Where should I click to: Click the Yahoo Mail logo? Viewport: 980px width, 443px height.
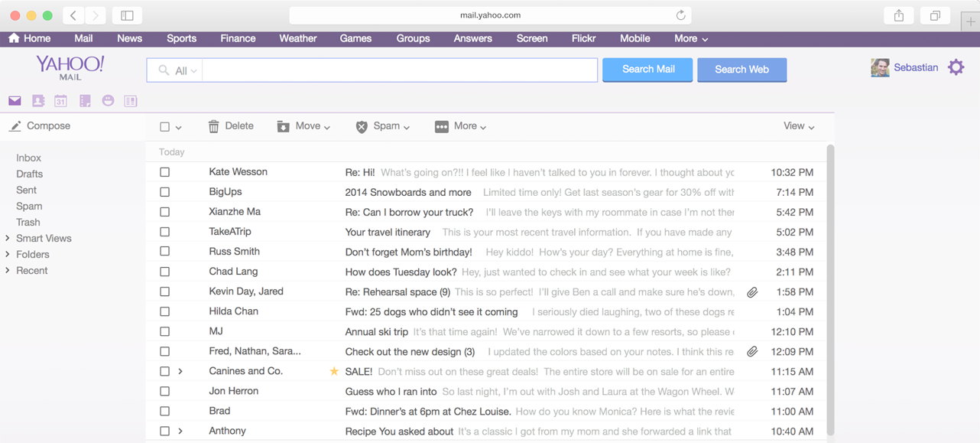[x=70, y=67]
